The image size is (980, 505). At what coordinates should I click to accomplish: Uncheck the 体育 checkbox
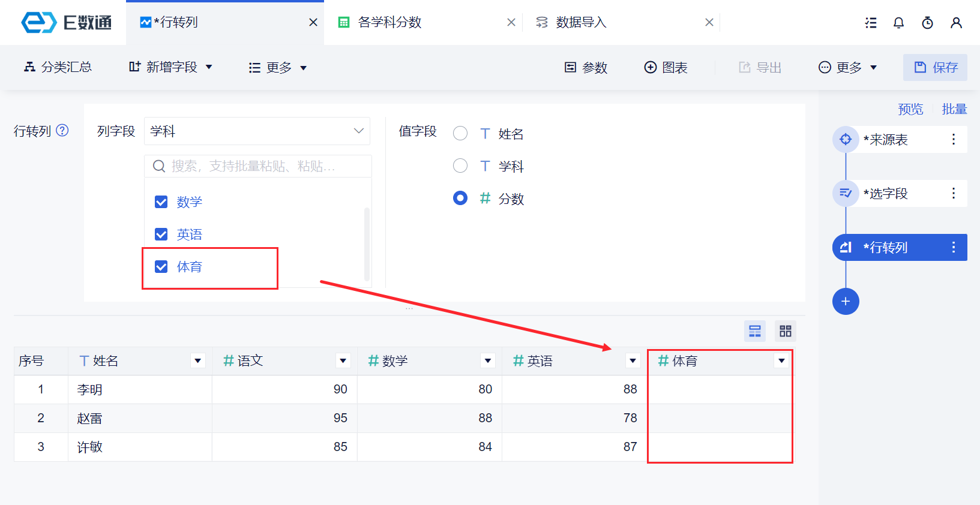[x=161, y=267]
